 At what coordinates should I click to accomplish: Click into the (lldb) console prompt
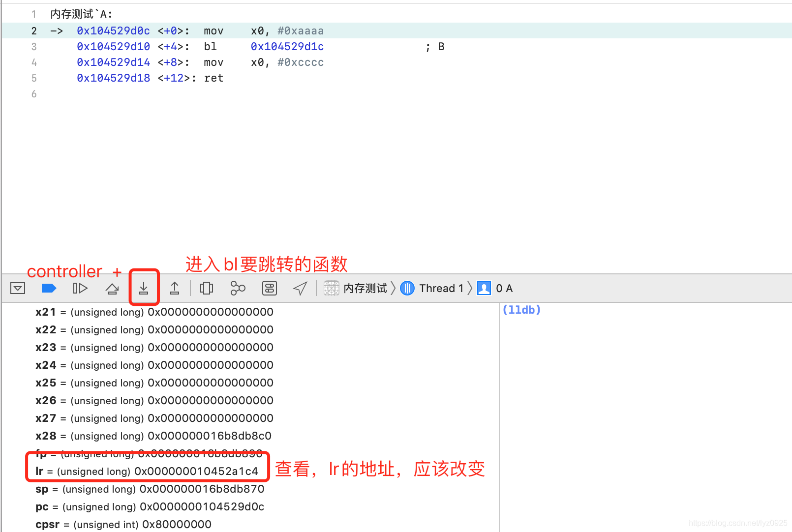pos(521,310)
